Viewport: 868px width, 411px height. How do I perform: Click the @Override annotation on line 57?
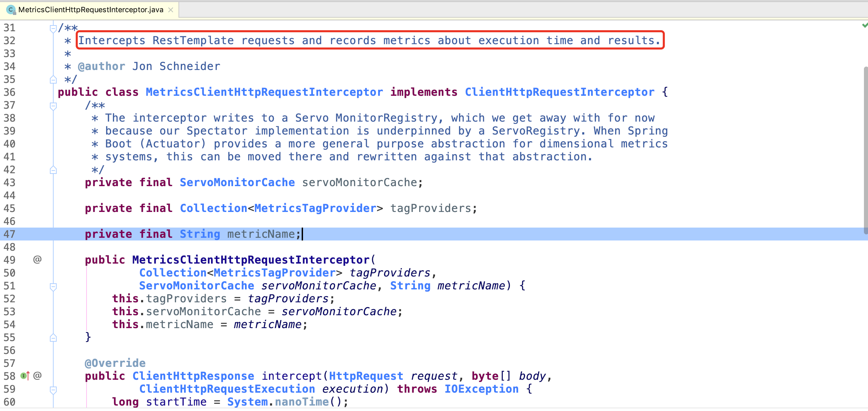click(115, 363)
